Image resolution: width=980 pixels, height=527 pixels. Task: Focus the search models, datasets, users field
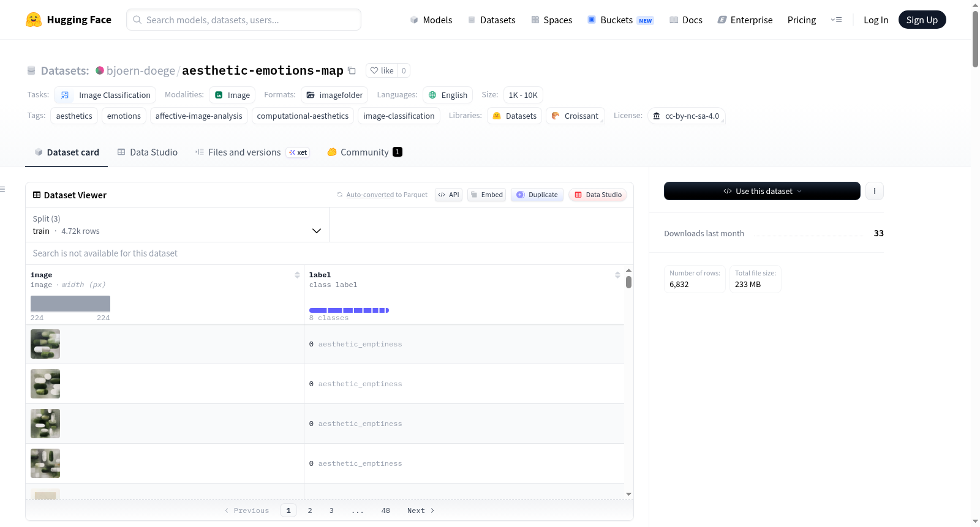(244, 20)
